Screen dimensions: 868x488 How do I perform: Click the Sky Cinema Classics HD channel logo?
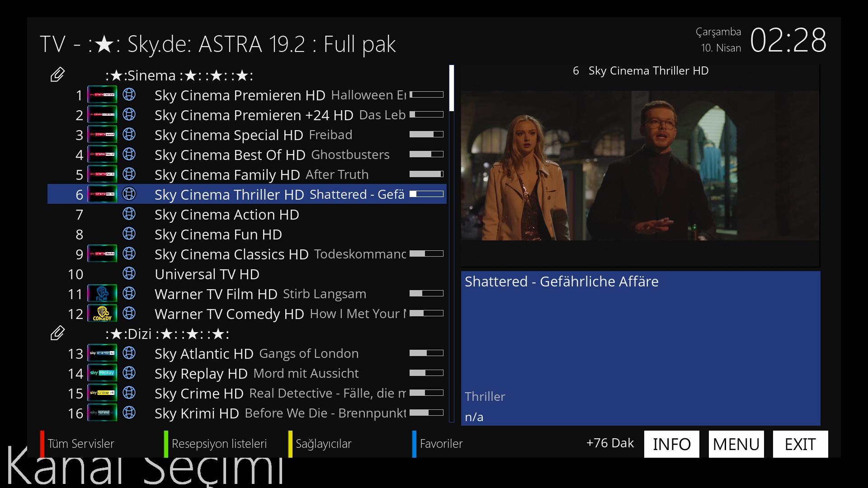click(102, 254)
